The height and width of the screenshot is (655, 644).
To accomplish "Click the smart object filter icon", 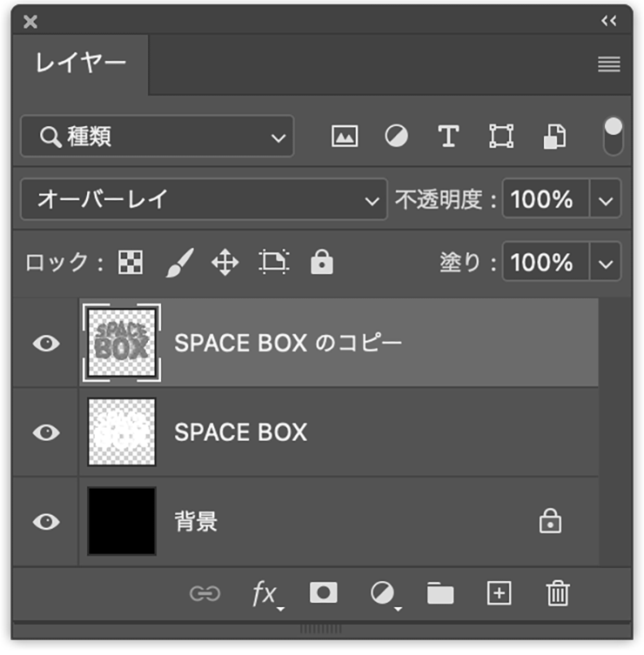I will coord(554,137).
